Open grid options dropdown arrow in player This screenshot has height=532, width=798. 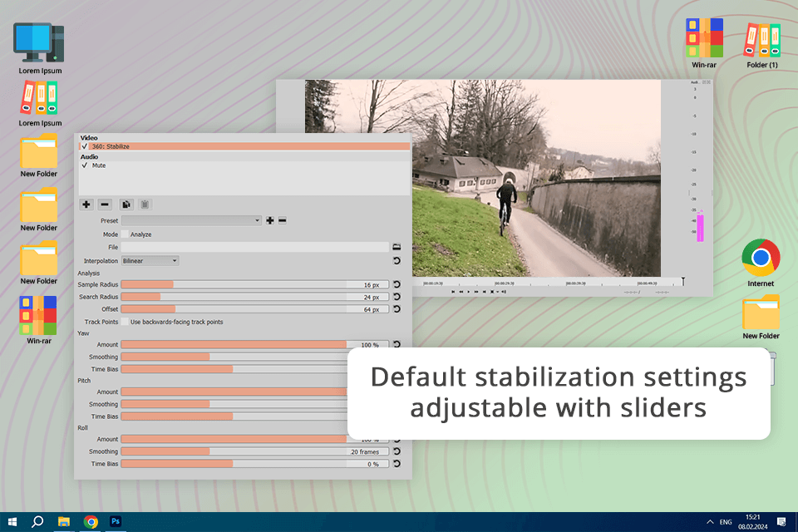[x=498, y=292]
